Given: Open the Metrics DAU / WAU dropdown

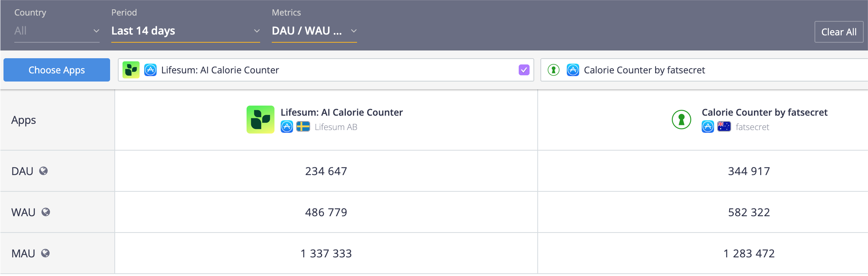Looking at the screenshot, I should pos(314,31).
